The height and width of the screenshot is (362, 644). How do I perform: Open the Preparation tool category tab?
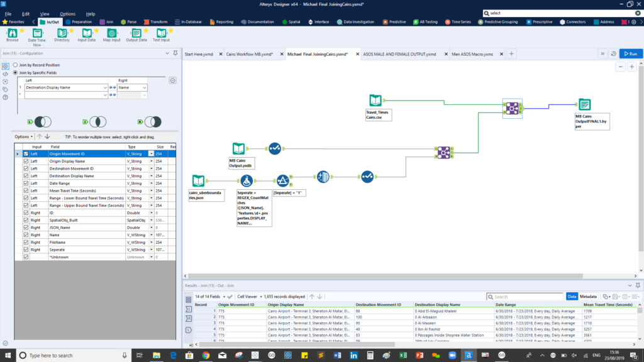pyautogui.click(x=78, y=22)
